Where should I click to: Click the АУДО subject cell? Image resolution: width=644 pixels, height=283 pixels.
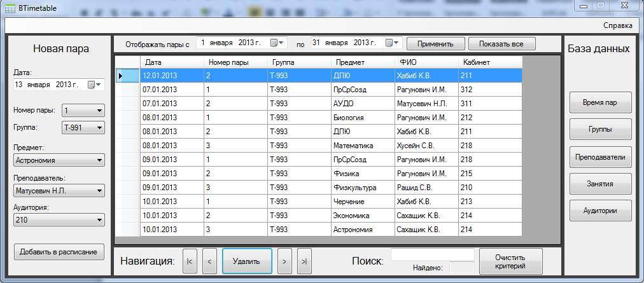[x=363, y=104]
